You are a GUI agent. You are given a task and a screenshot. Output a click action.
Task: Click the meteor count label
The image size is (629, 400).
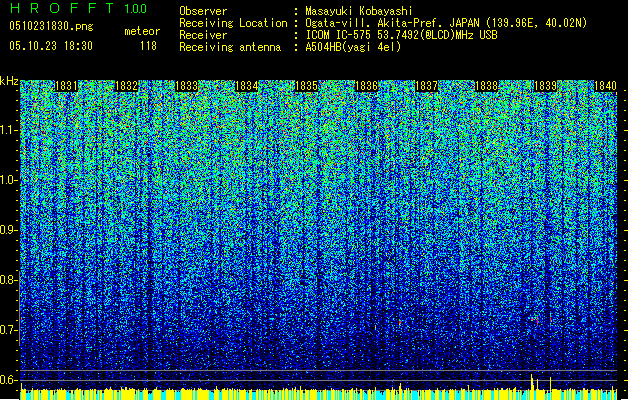coord(142,31)
